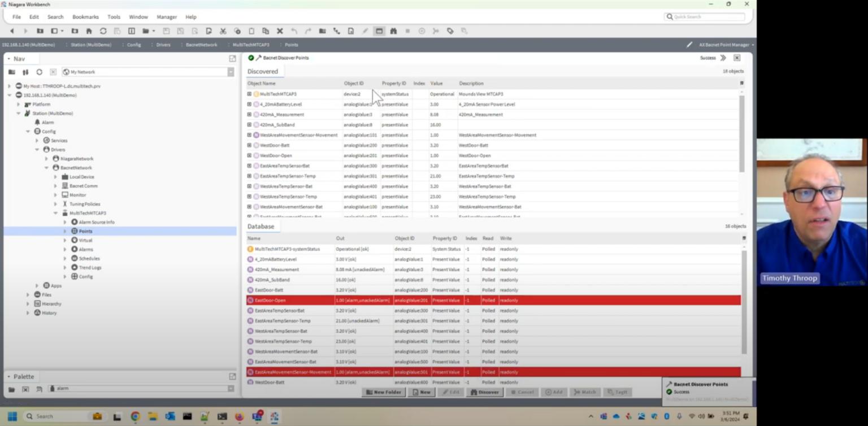Open Firefox from the taskbar
The height and width of the screenshot is (426, 868).
coord(239,416)
